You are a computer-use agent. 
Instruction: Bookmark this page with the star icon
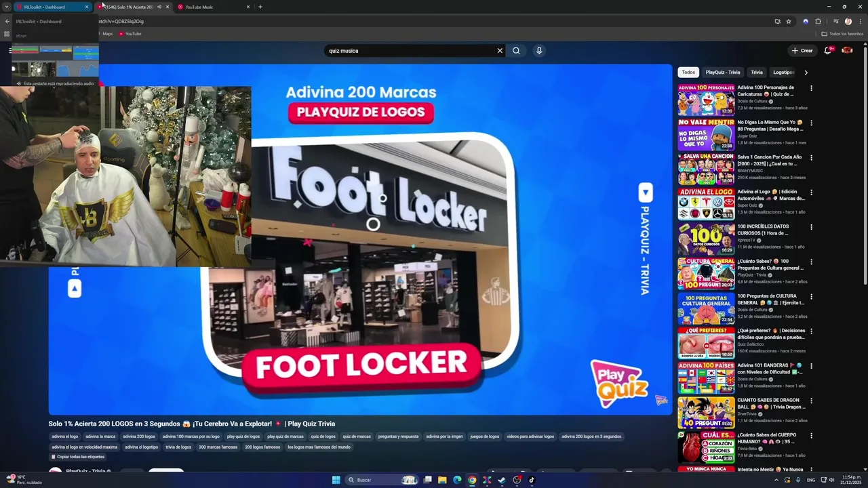(x=789, y=21)
